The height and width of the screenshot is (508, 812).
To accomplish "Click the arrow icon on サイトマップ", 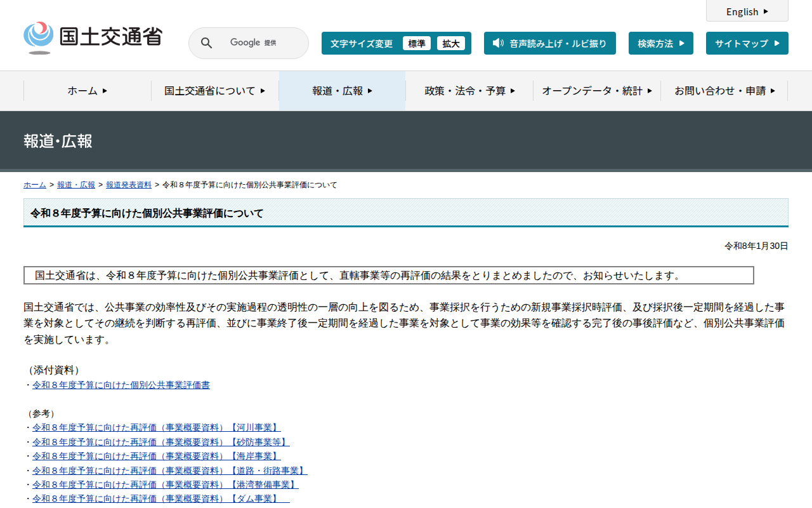I will [777, 43].
